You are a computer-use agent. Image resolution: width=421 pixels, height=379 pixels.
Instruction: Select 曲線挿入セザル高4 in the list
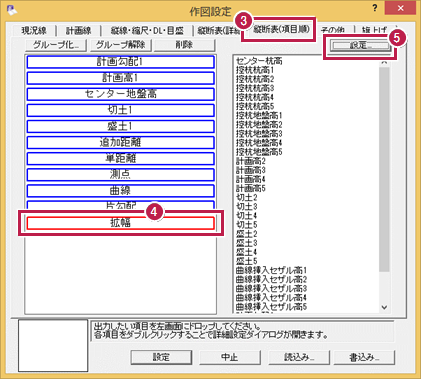pyautogui.click(x=271, y=297)
